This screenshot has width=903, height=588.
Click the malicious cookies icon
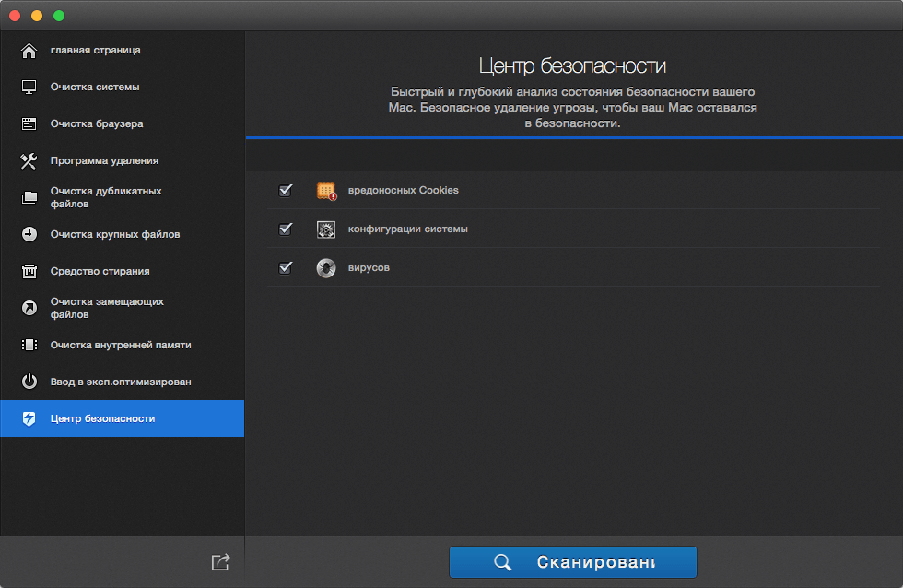(326, 191)
